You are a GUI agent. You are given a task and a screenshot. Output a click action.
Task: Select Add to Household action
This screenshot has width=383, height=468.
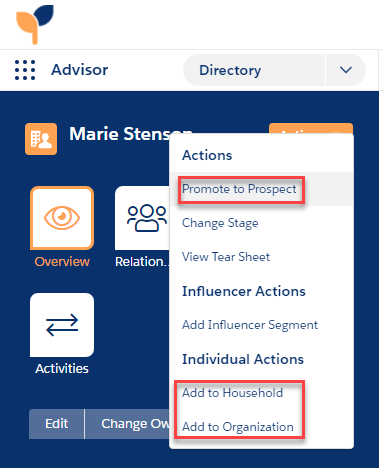[x=232, y=393]
